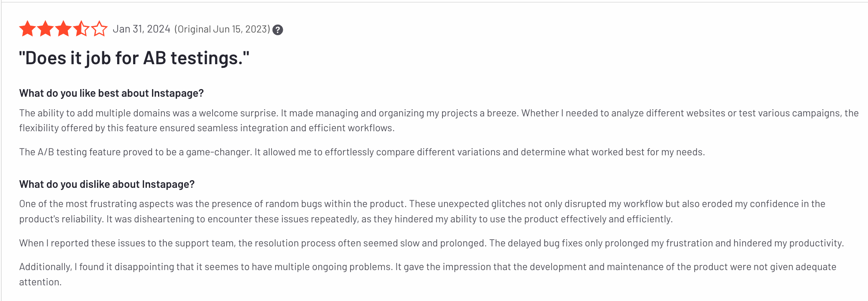Screen dimensions: 868x301
Task: Click the Original Jun 15, 2023 date text
Action: coord(222,29)
